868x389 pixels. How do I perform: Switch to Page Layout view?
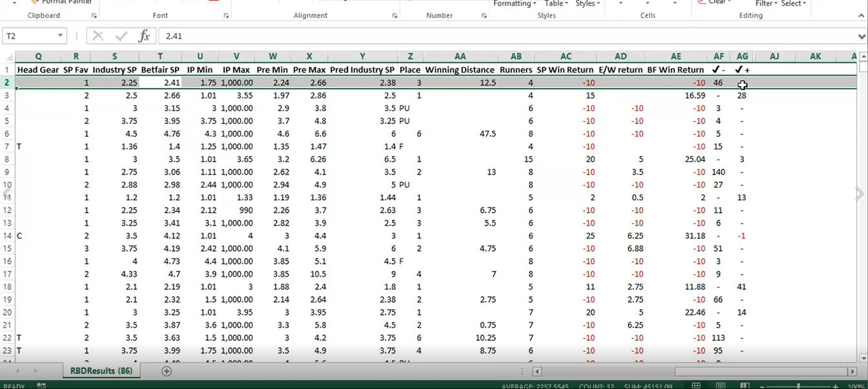point(721,386)
